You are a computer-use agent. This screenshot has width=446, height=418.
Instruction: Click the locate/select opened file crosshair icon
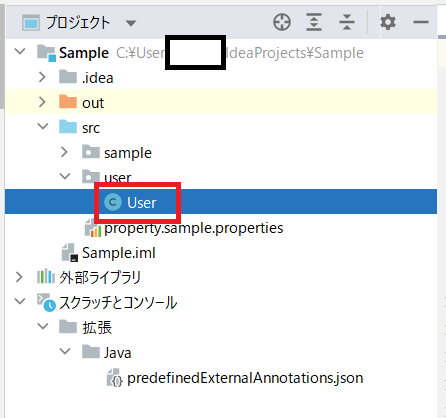pyautogui.click(x=282, y=23)
